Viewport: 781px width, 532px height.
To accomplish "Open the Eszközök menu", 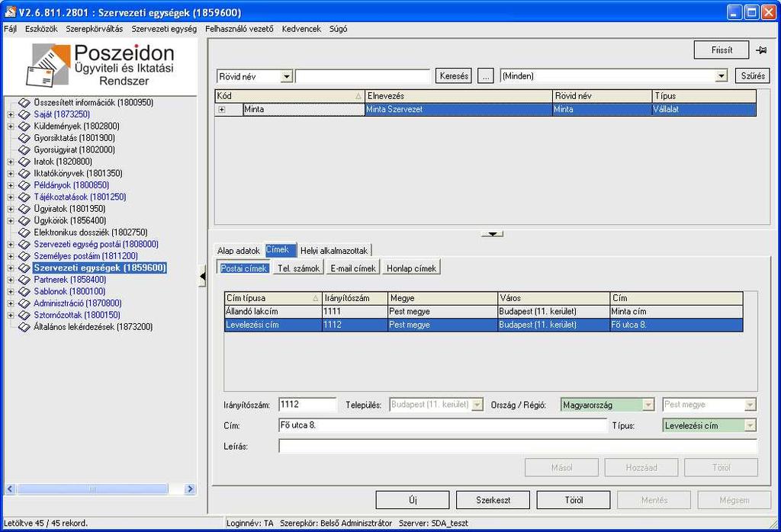I will coord(41,29).
